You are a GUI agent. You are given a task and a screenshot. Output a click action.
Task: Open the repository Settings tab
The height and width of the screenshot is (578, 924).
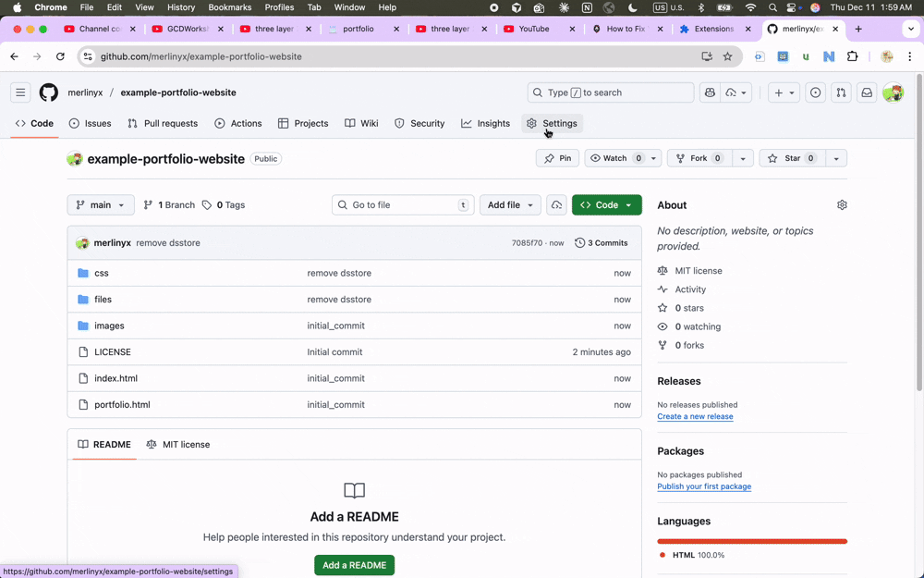click(553, 123)
